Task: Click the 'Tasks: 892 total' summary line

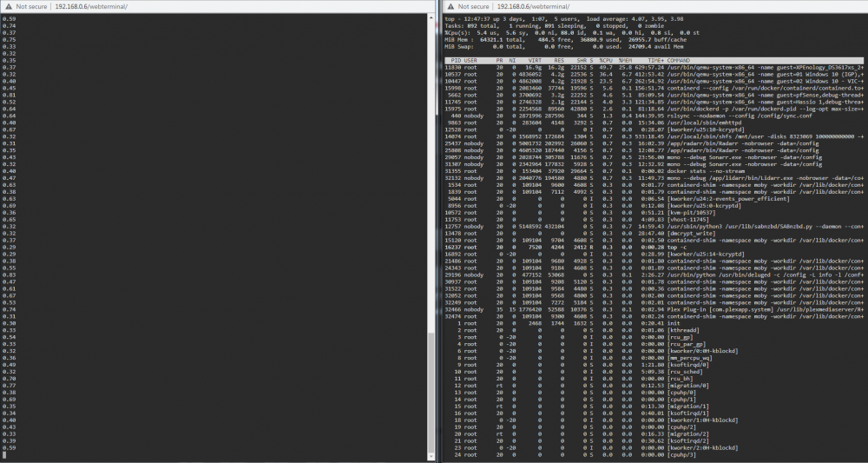Action: (554, 25)
